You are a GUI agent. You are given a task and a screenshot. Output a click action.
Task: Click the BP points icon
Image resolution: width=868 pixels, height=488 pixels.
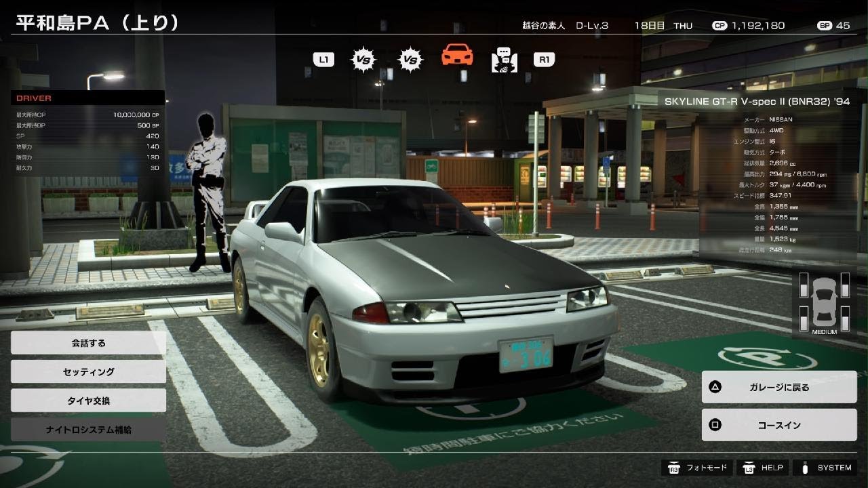pyautogui.click(x=825, y=26)
